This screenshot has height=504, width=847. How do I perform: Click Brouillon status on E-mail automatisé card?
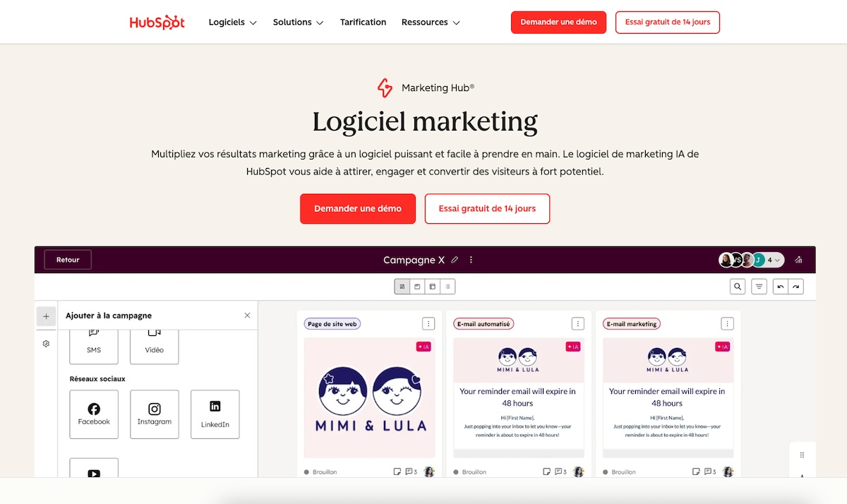(x=471, y=472)
